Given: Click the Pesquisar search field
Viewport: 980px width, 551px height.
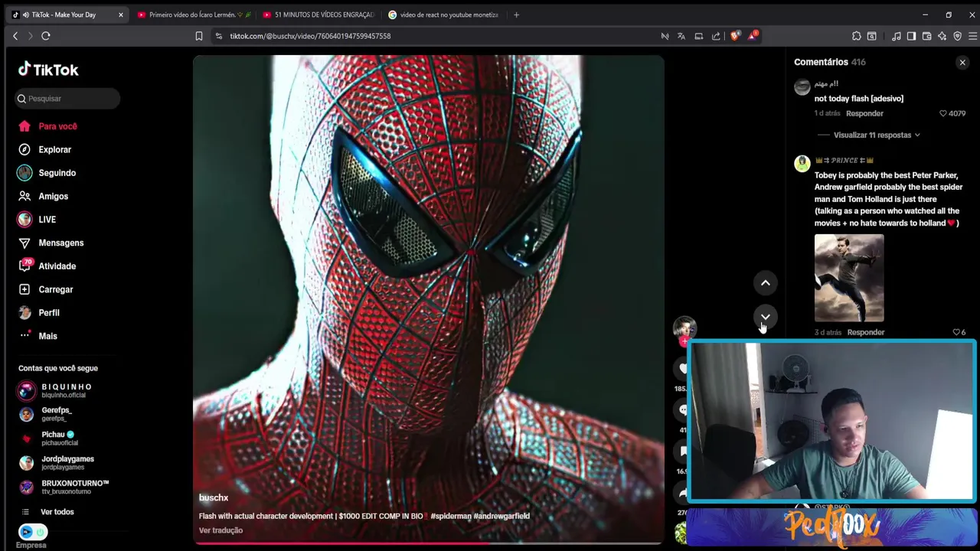Looking at the screenshot, I should [x=69, y=99].
